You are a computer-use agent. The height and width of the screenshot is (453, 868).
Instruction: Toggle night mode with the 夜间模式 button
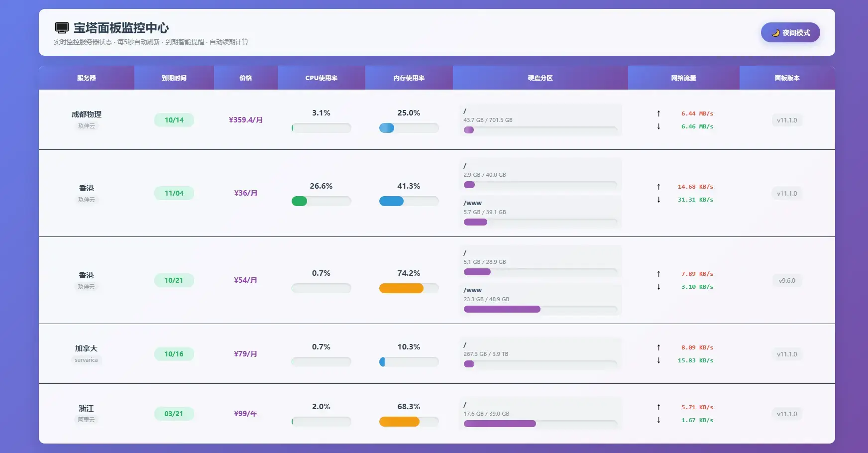790,33
